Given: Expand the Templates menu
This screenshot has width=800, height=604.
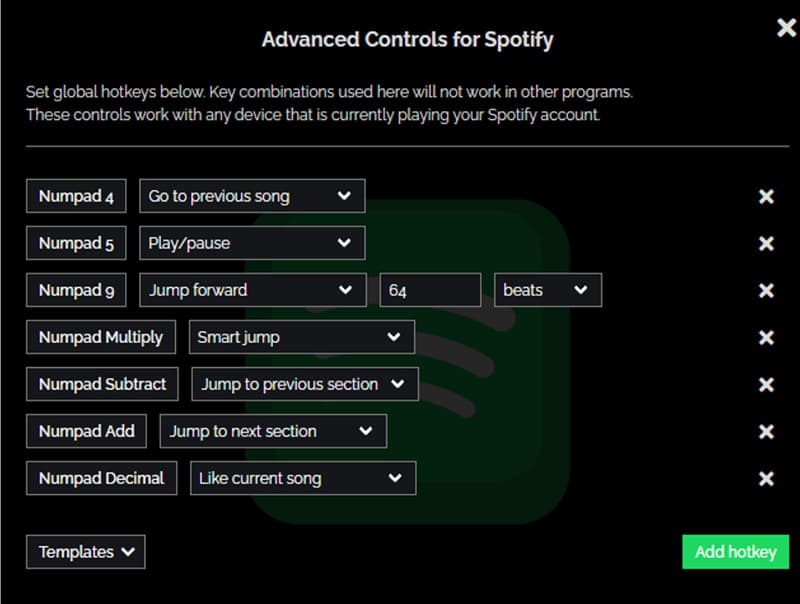Looking at the screenshot, I should click(85, 551).
